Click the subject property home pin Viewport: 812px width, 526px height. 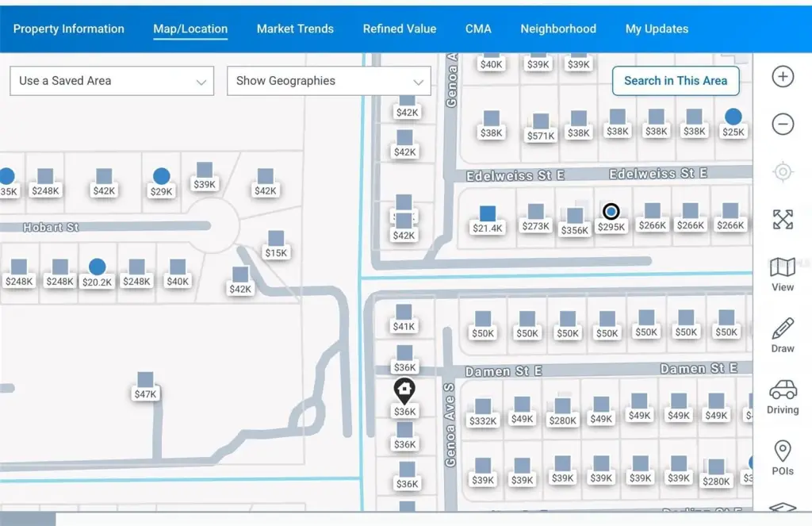tap(404, 390)
